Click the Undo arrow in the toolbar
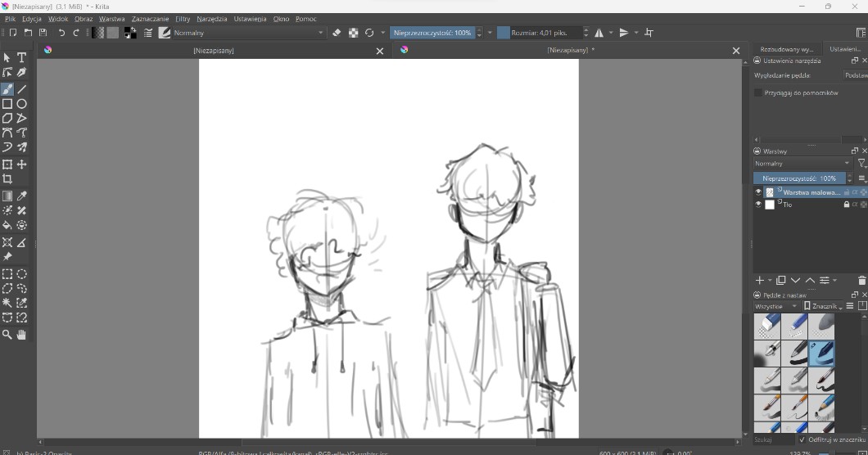 coord(61,33)
